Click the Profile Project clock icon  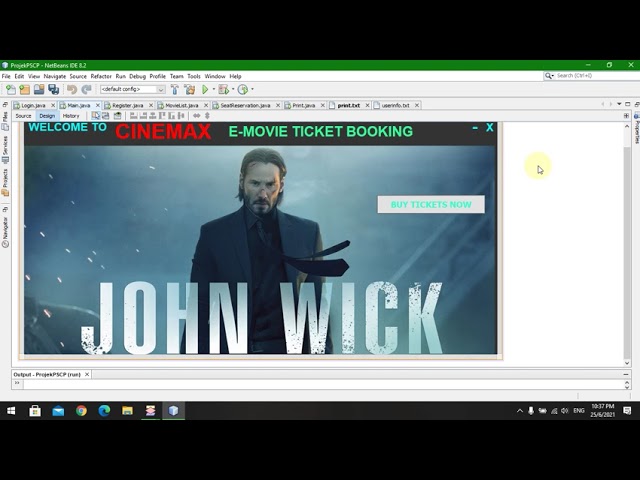pos(243,89)
